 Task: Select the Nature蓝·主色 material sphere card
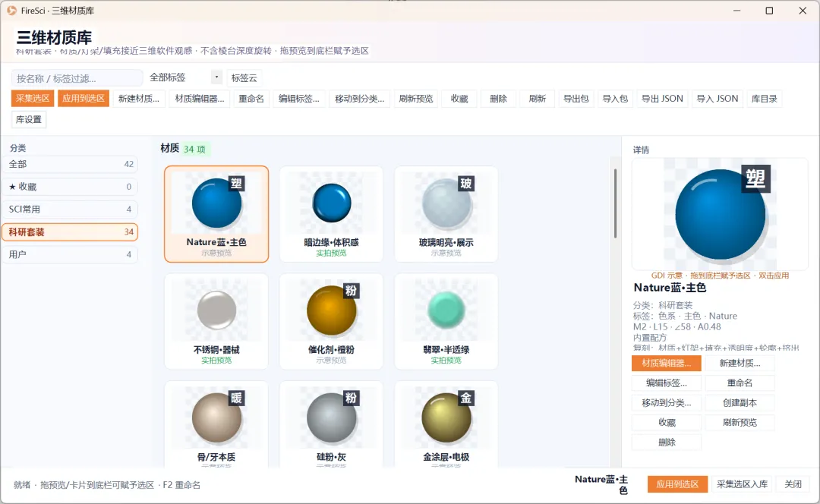click(216, 214)
